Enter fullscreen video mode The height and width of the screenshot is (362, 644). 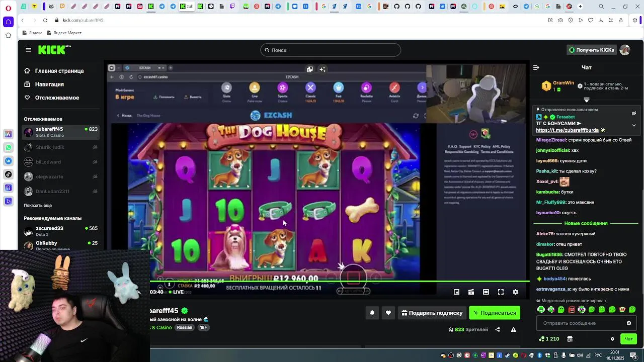pos(501,292)
